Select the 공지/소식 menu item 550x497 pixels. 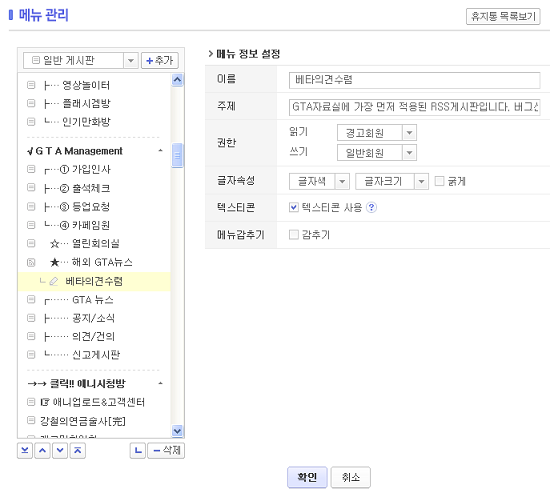93,318
